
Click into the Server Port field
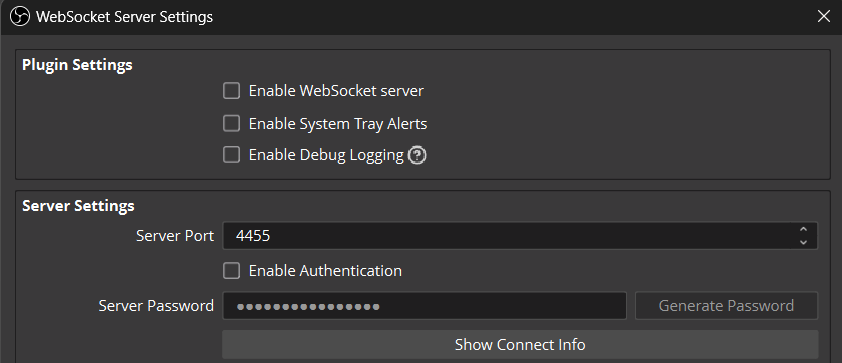point(520,236)
